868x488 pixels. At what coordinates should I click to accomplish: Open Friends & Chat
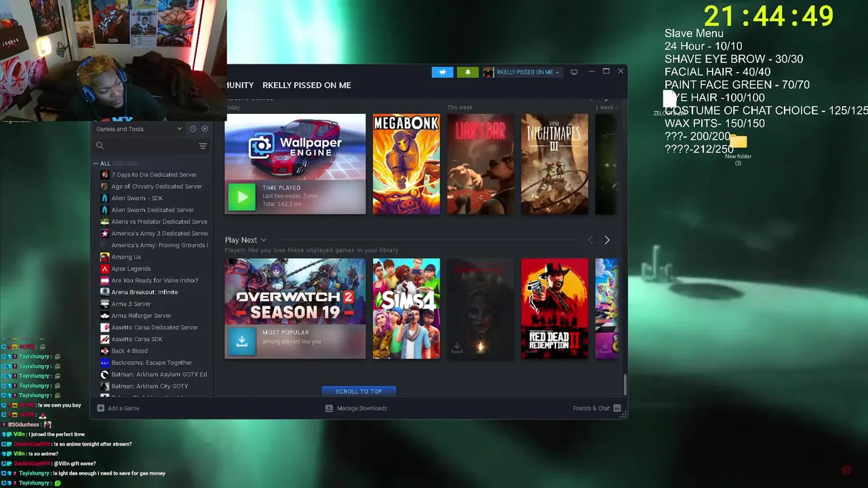click(x=591, y=409)
